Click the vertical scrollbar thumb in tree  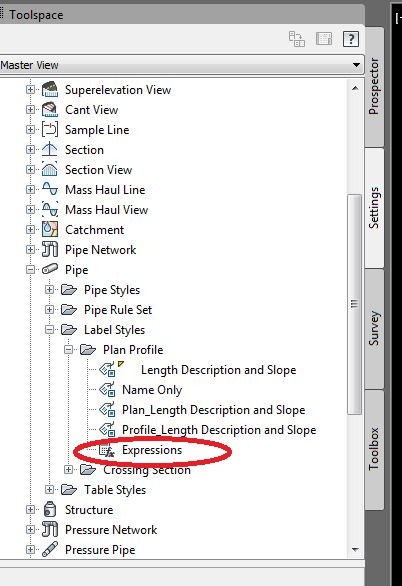pyautogui.click(x=355, y=304)
